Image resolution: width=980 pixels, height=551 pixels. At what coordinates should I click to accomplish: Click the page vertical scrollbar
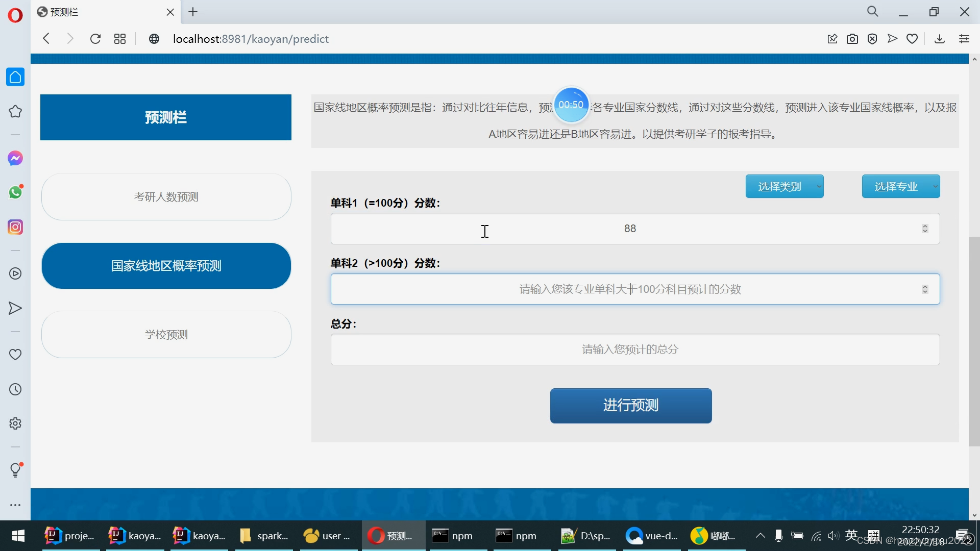pos(974,342)
